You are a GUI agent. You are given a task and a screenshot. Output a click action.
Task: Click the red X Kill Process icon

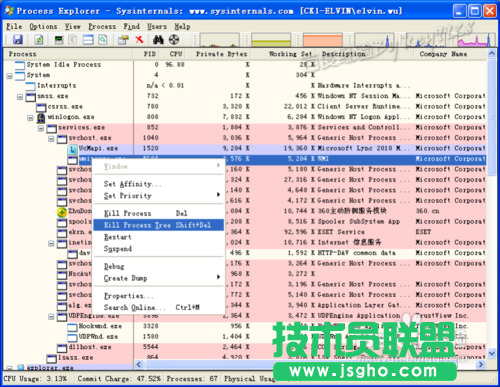139,40
